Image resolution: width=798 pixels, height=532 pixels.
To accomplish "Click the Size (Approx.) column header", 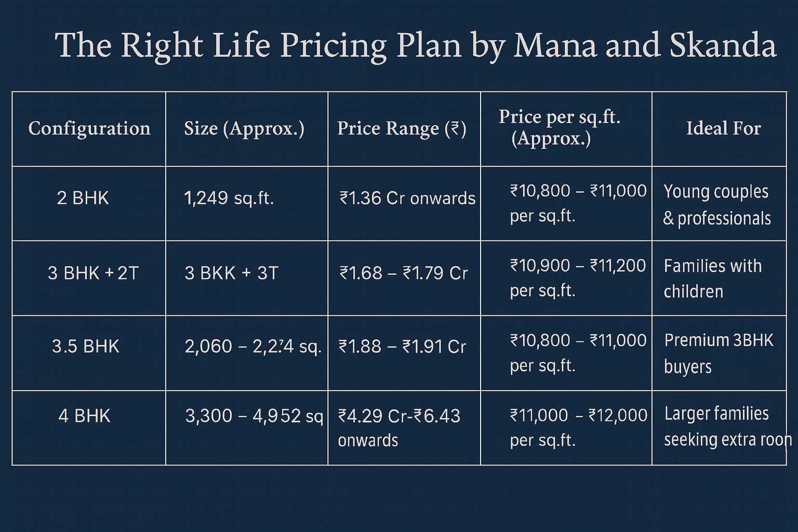I will [x=244, y=128].
